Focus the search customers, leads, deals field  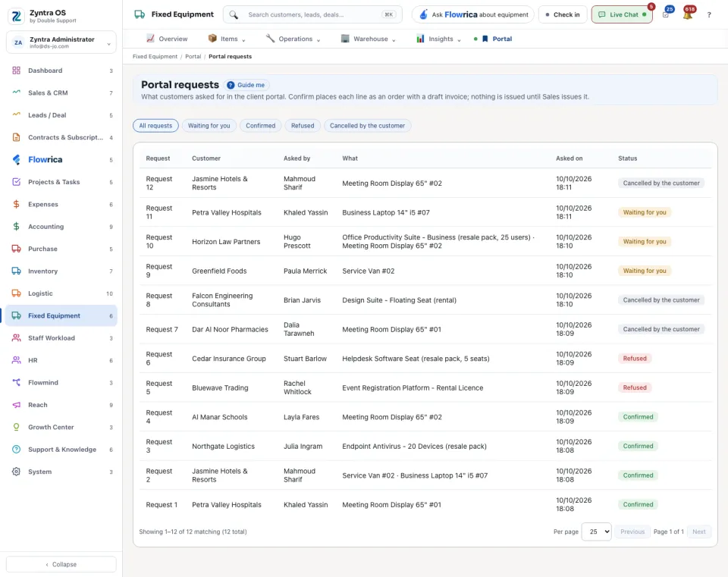[x=313, y=15]
